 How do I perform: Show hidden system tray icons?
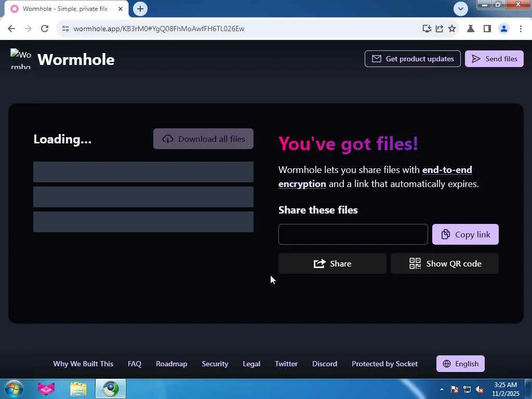tap(442, 389)
